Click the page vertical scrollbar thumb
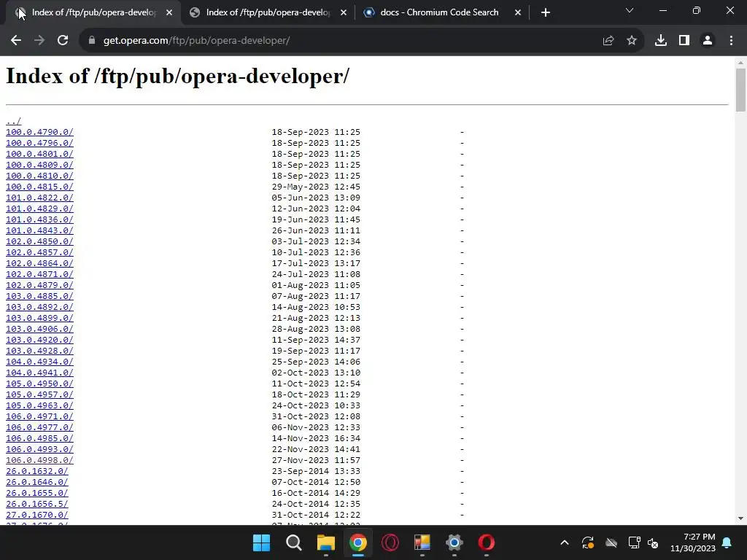Viewport: 747px width, 560px height. (x=740, y=90)
